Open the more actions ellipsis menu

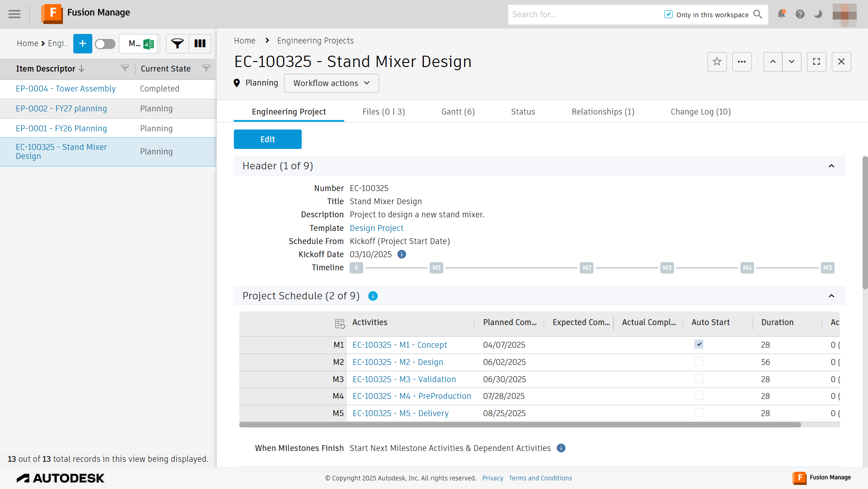[x=742, y=62]
